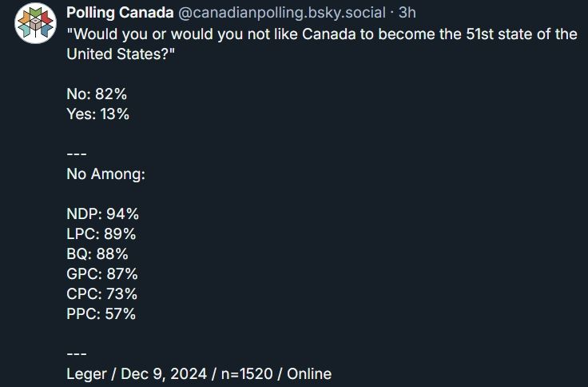588x387 pixels.
Task: Select the poll question's first line of text
Action: pos(322,34)
